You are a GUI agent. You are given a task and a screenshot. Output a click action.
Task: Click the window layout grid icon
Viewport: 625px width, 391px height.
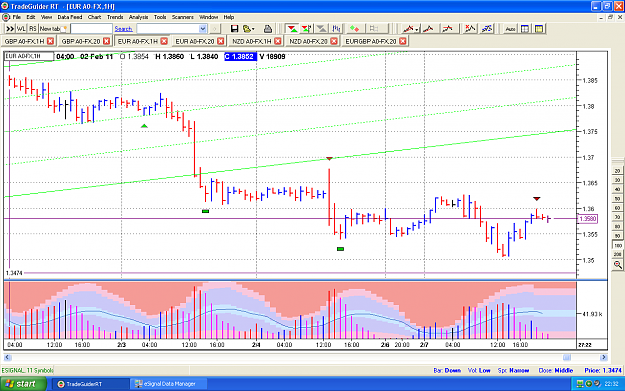525,29
